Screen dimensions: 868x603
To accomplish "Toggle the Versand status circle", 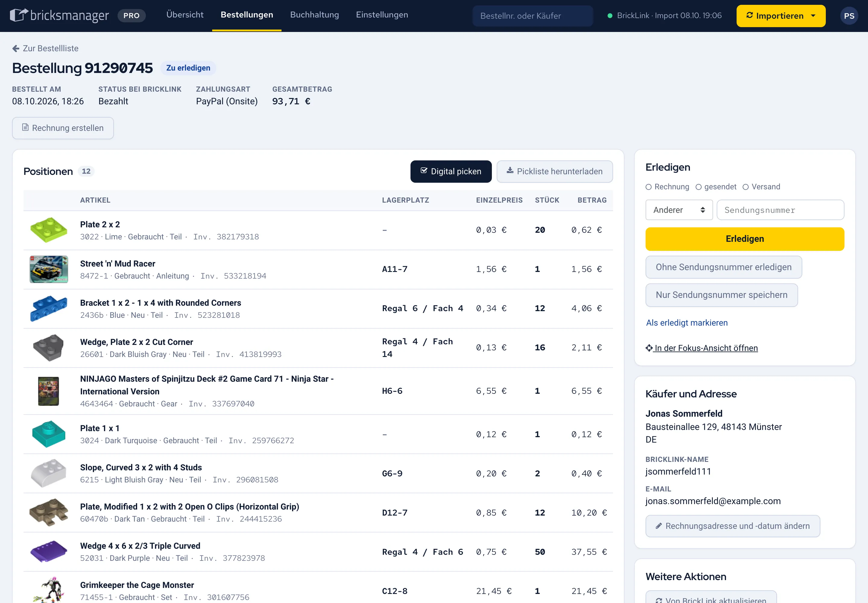I will [x=746, y=187].
